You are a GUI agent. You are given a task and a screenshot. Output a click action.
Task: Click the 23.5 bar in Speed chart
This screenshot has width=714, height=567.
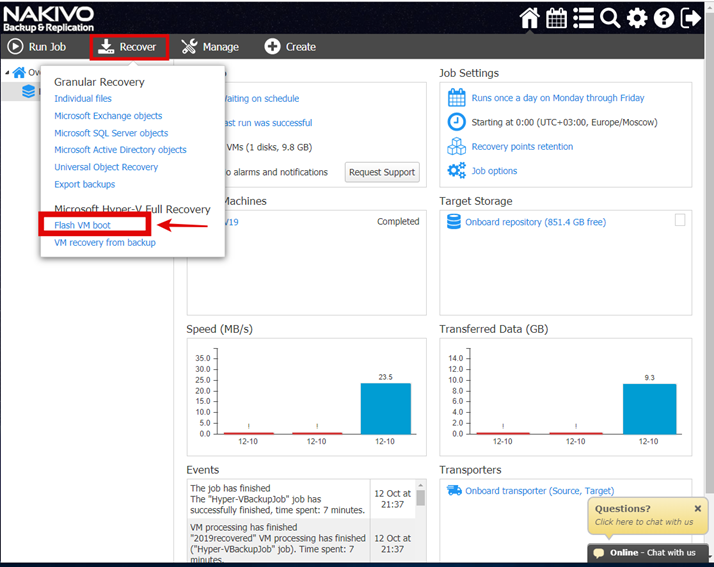coord(386,409)
